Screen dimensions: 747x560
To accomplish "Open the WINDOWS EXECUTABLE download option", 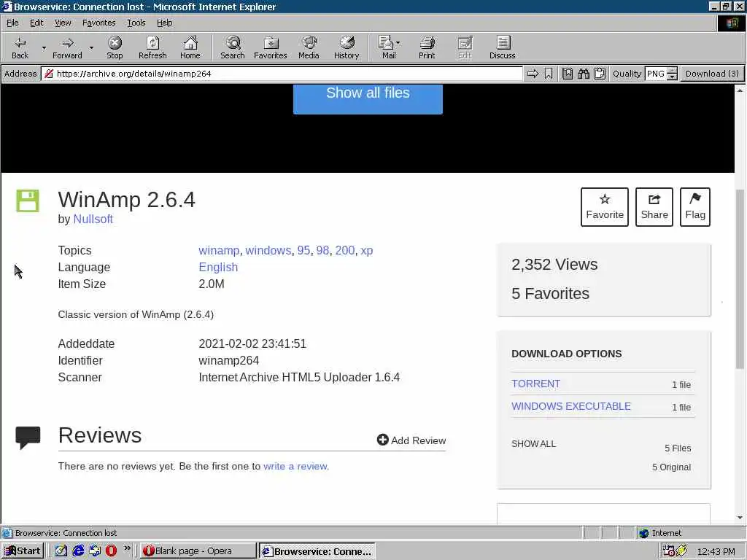I will 570,406.
